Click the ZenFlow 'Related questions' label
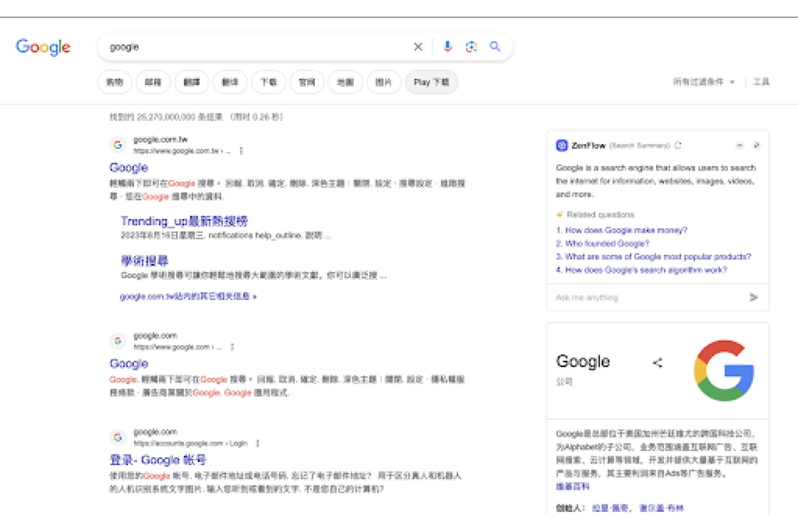798x532 pixels. (x=601, y=215)
